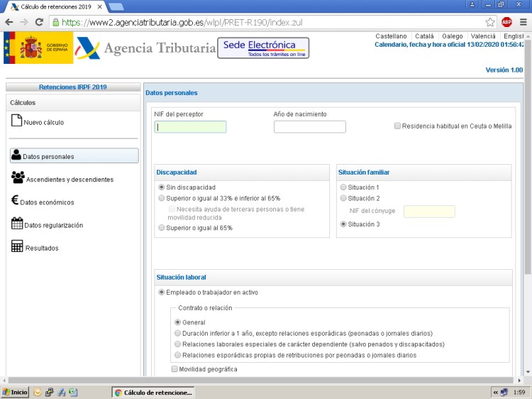Check the Movilidad geográfica box
This screenshot has height=399, width=532.
[x=174, y=369]
